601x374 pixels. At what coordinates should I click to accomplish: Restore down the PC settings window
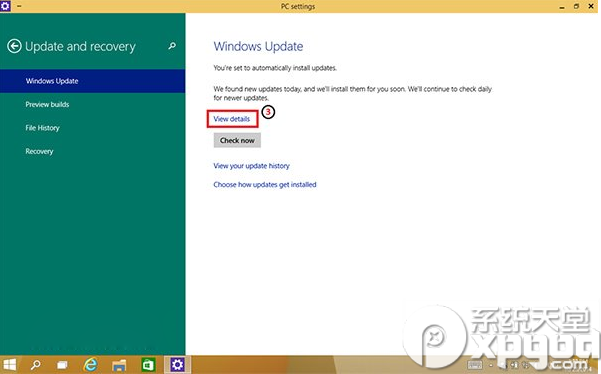click(576, 6)
